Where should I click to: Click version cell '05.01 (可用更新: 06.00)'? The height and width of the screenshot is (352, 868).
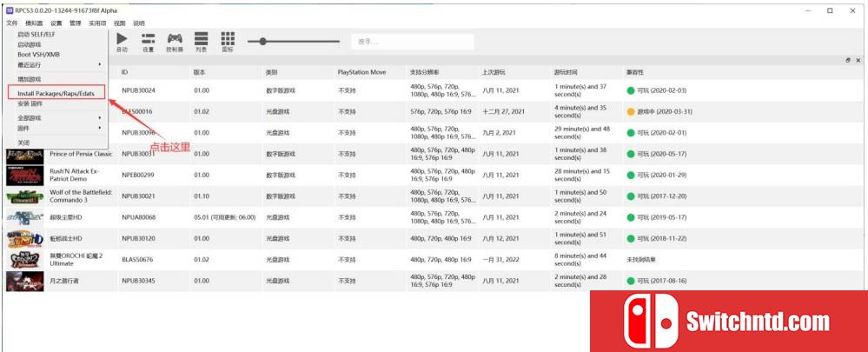(x=225, y=217)
